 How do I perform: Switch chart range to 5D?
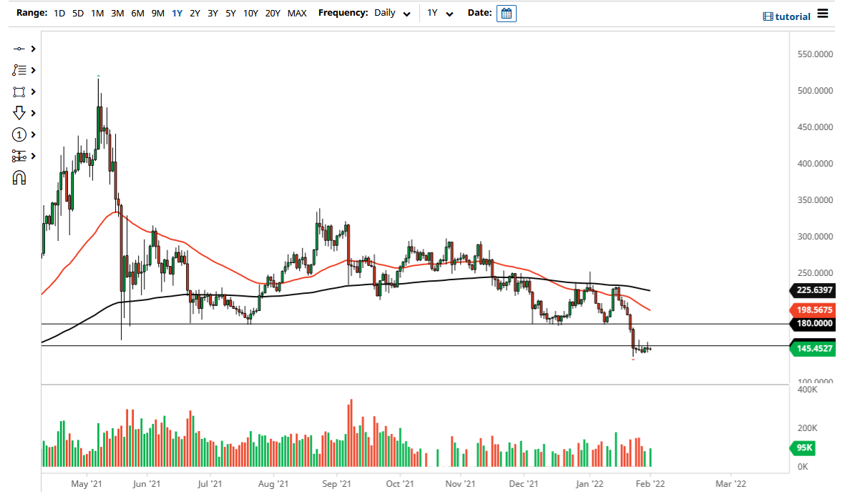(x=78, y=13)
